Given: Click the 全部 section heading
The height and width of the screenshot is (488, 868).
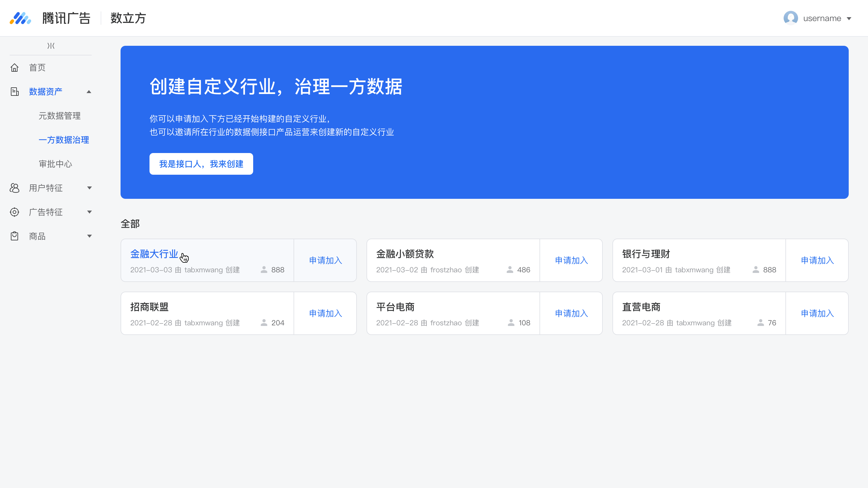Looking at the screenshot, I should [130, 224].
